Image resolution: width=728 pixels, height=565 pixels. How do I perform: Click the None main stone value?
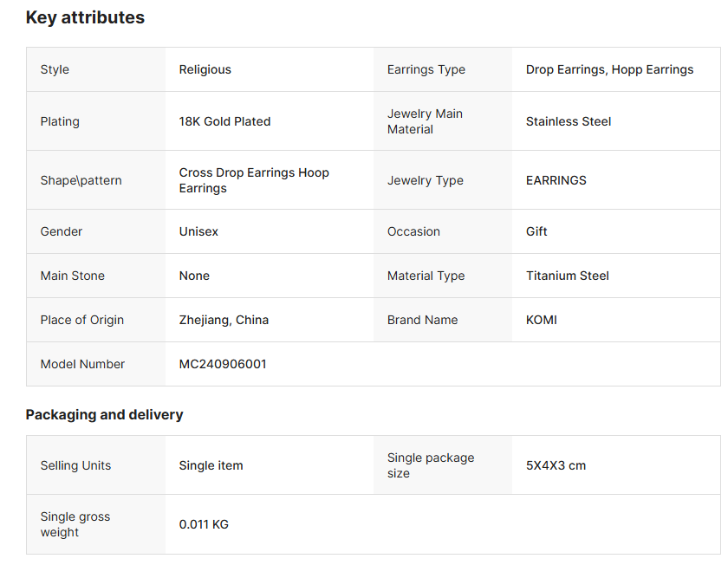click(194, 276)
